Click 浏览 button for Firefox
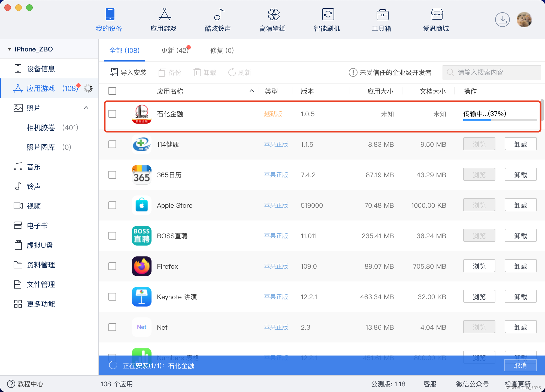The height and width of the screenshot is (392, 545). [479, 266]
